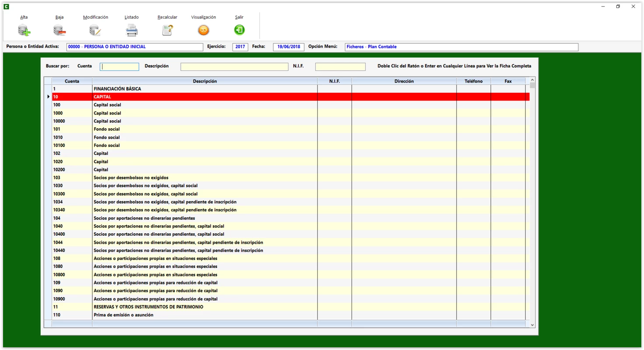The image size is (644, 350).
Task: Click the table's vertical scrollbar thumb
Action: (x=532, y=85)
